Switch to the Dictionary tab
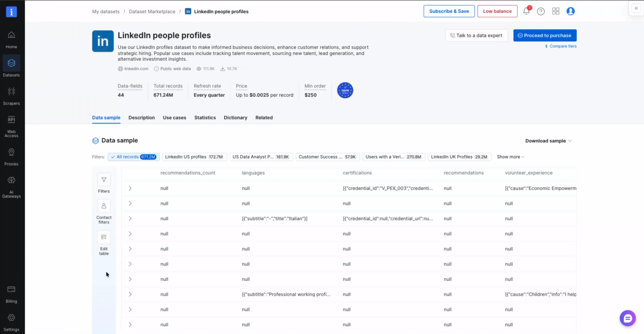This screenshot has height=334, width=644. coord(235,118)
